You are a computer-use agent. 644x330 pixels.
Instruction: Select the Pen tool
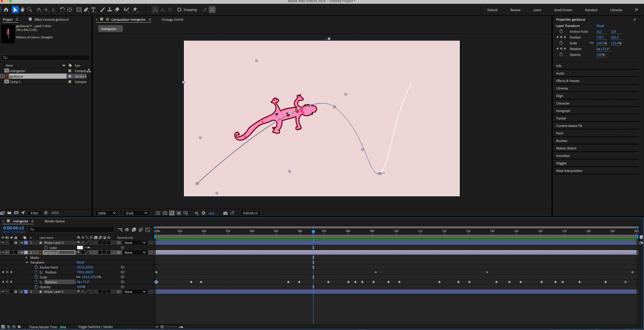pos(86,10)
